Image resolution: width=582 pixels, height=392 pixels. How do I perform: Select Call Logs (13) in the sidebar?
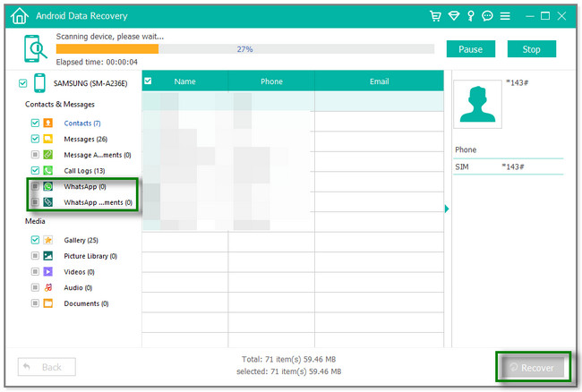pos(84,171)
